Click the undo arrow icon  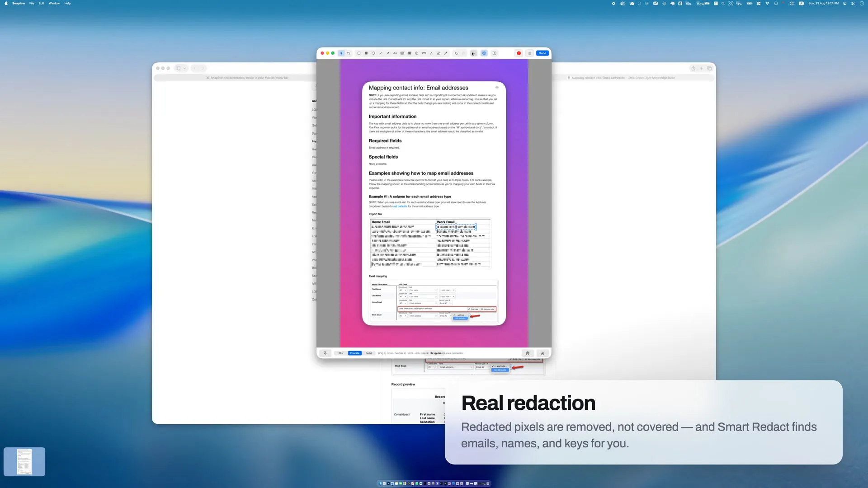(x=456, y=53)
